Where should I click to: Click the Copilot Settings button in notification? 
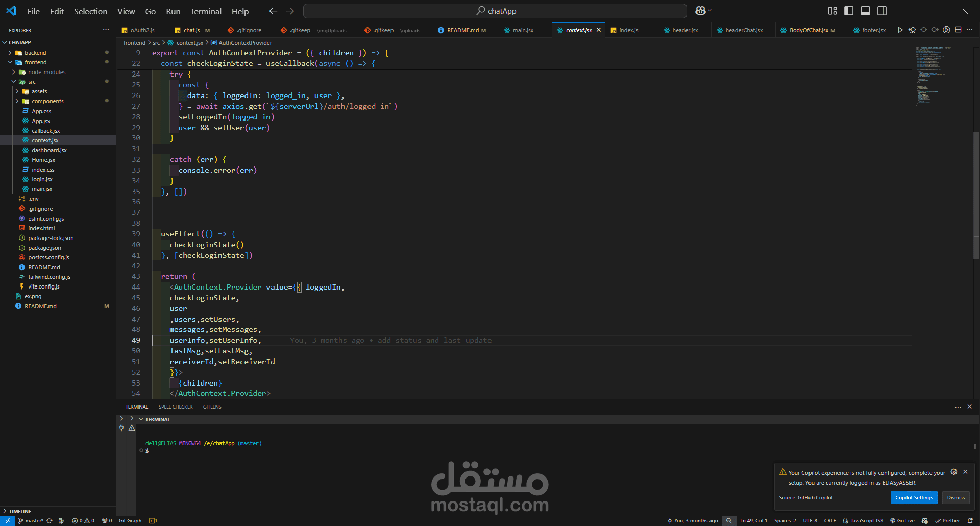click(914, 498)
